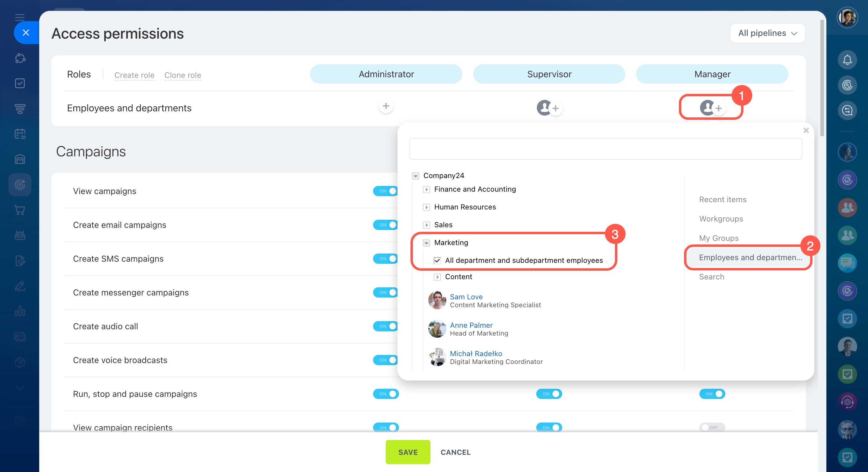Open the chat bubbles icon in the right panel

pos(847,263)
